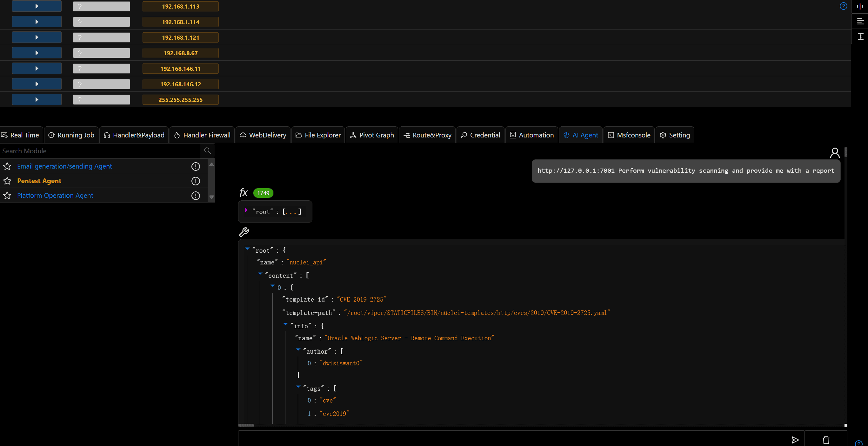Click the help question mark icon at top
The height and width of the screenshot is (446, 868).
(843, 6)
